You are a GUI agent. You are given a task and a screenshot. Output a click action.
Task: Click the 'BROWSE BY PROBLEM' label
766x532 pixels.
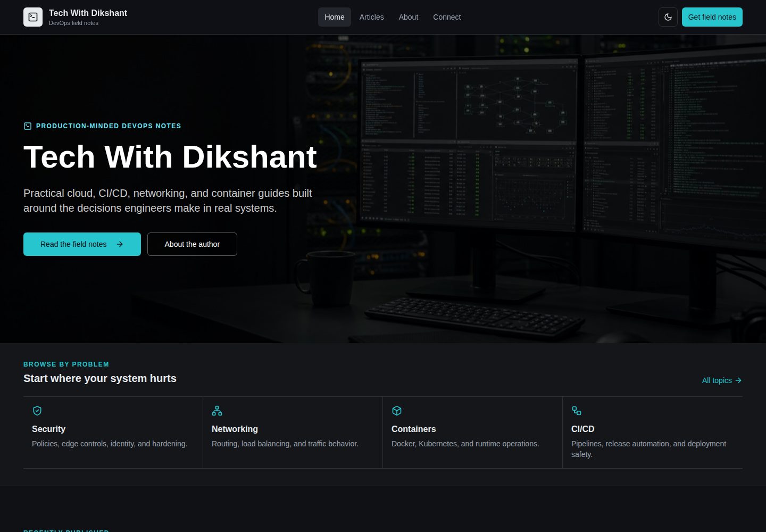pyautogui.click(x=66, y=364)
